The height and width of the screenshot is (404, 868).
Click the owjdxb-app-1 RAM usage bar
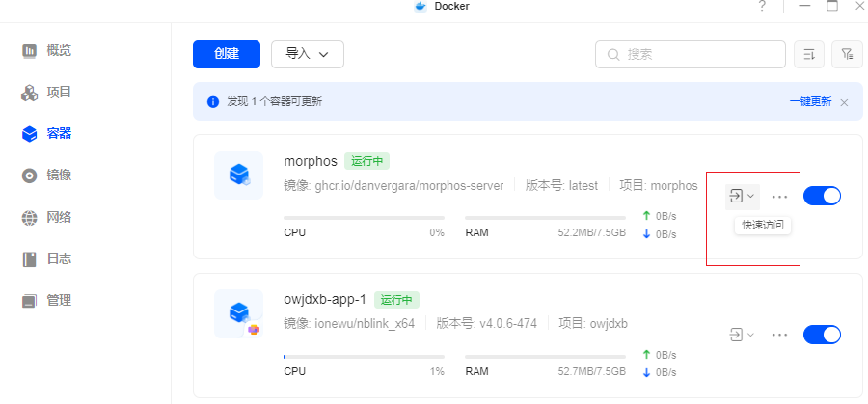(x=545, y=357)
